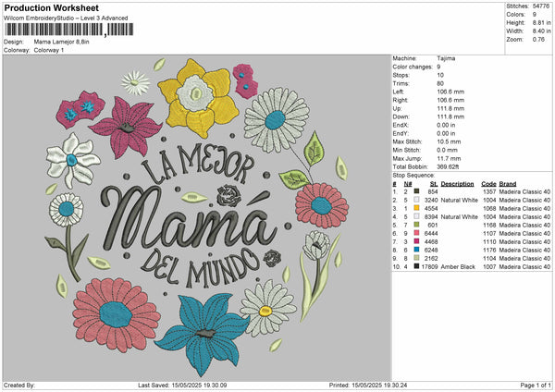Screen dimensions: 555x392
Task: Choose the blue swatch with code 1176
Action: pos(418,250)
